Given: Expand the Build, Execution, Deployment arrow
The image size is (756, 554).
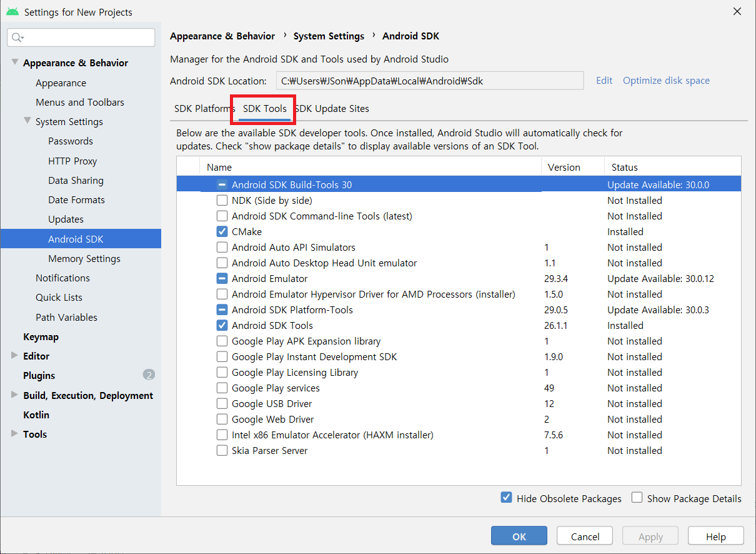Looking at the screenshot, I should click(14, 395).
